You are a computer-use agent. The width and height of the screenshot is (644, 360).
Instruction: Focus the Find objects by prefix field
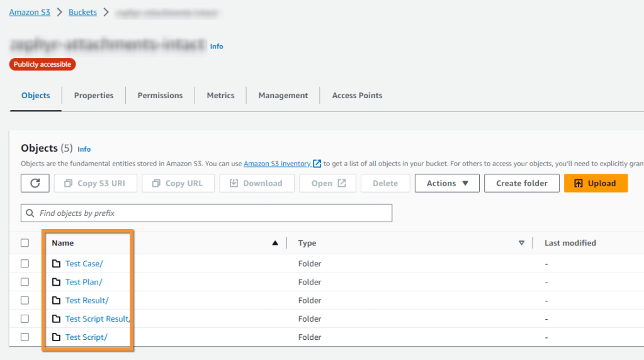[208, 213]
